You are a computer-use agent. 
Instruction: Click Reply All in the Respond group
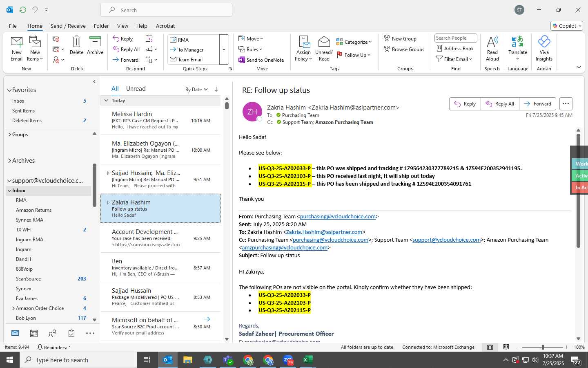coord(127,49)
